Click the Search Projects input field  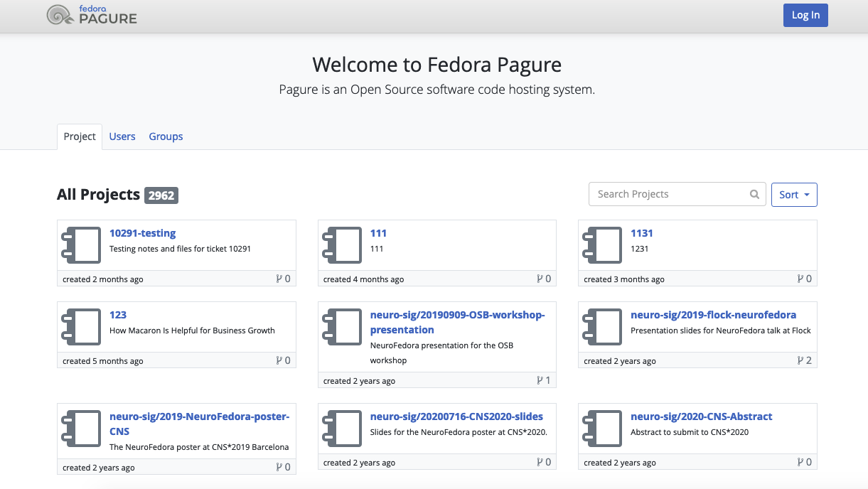[677, 194]
